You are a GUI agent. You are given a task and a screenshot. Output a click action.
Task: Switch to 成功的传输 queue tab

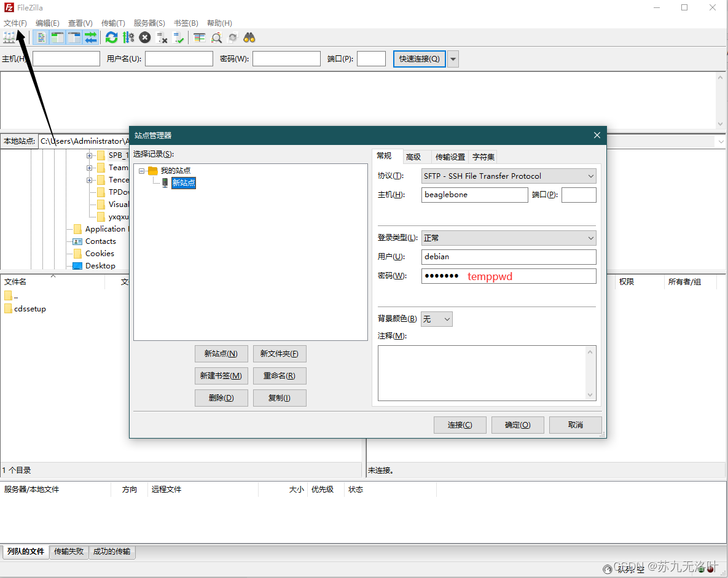point(112,552)
